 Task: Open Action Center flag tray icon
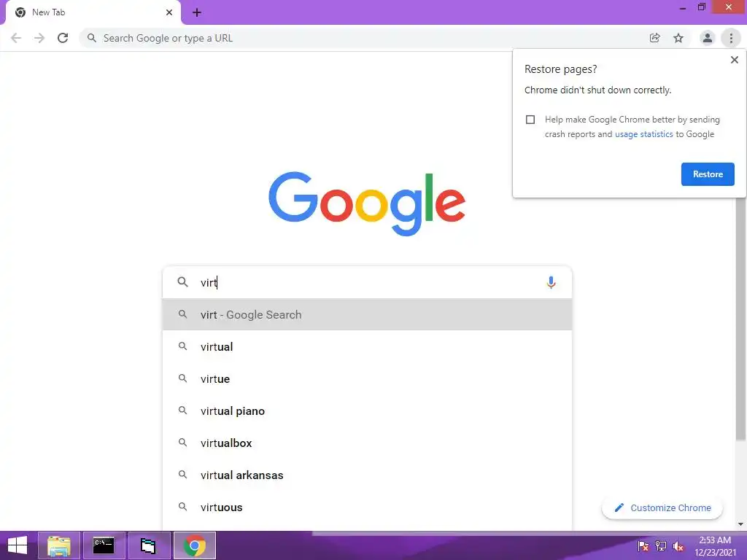[643, 546]
